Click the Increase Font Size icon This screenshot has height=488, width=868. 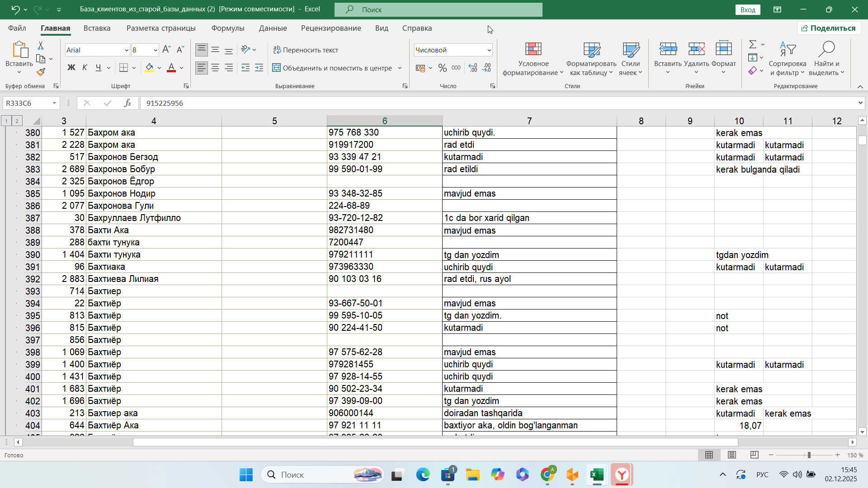click(x=166, y=50)
